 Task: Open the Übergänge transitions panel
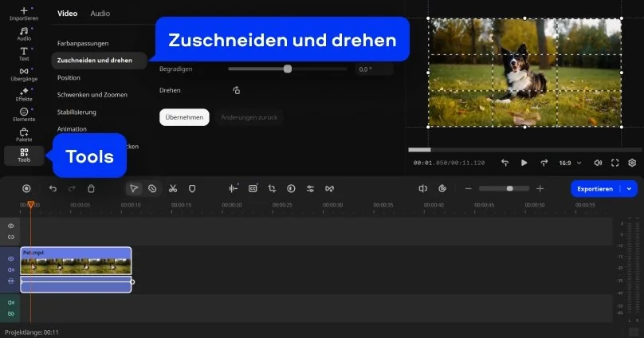coord(24,74)
